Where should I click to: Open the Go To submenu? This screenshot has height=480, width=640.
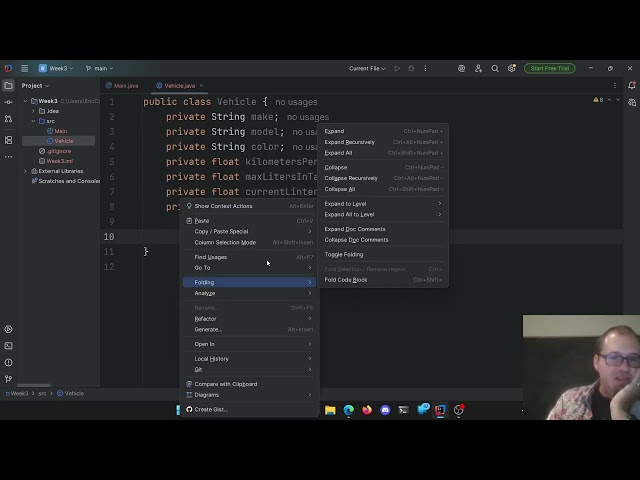tap(250, 268)
